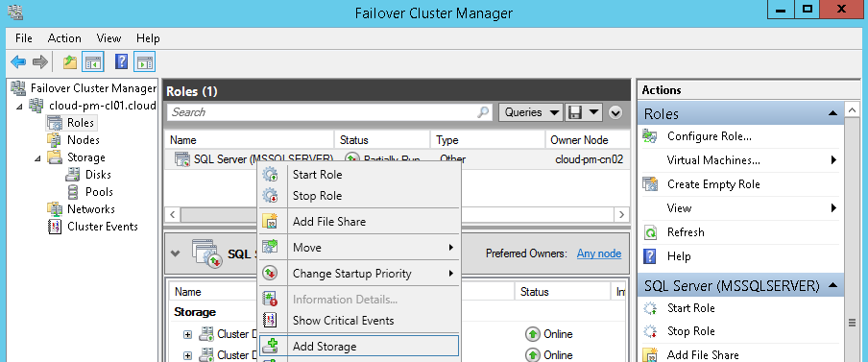Open the File menu
This screenshot has width=868, height=362.
click(24, 38)
